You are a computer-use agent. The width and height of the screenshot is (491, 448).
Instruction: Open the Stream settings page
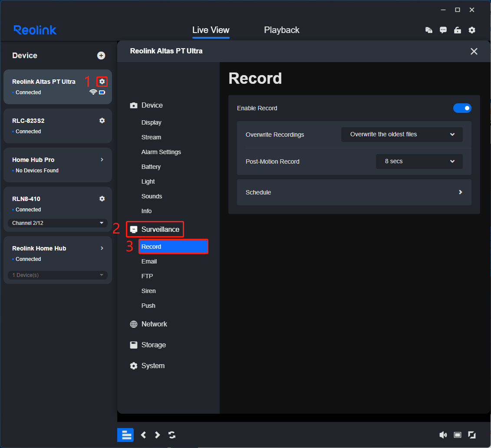[151, 137]
